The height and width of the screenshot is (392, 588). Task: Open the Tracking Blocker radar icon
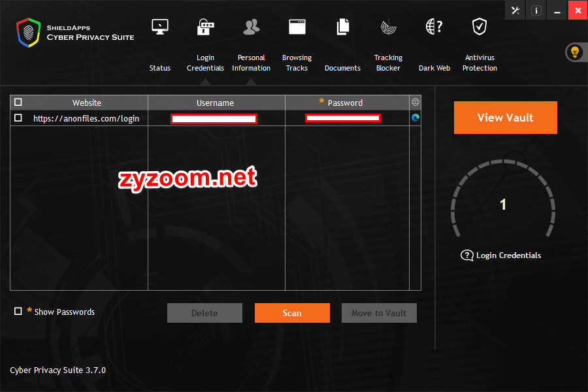tap(389, 27)
